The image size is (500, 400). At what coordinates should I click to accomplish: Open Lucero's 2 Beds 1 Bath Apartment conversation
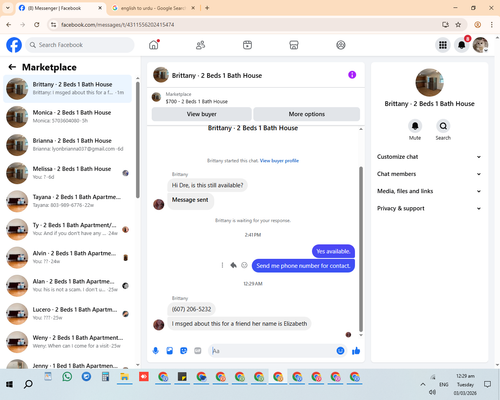68,314
